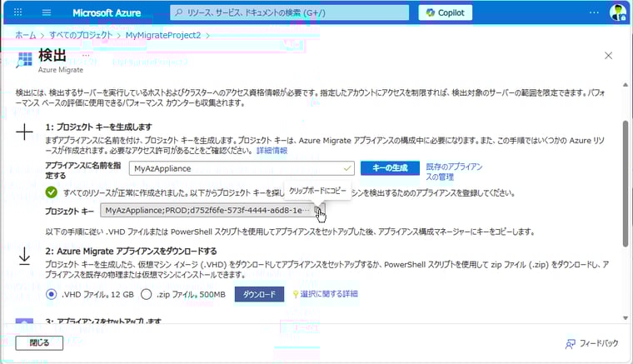Click the scrollbar down arrow
This screenshot has width=633, height=364.
point(626,318)
